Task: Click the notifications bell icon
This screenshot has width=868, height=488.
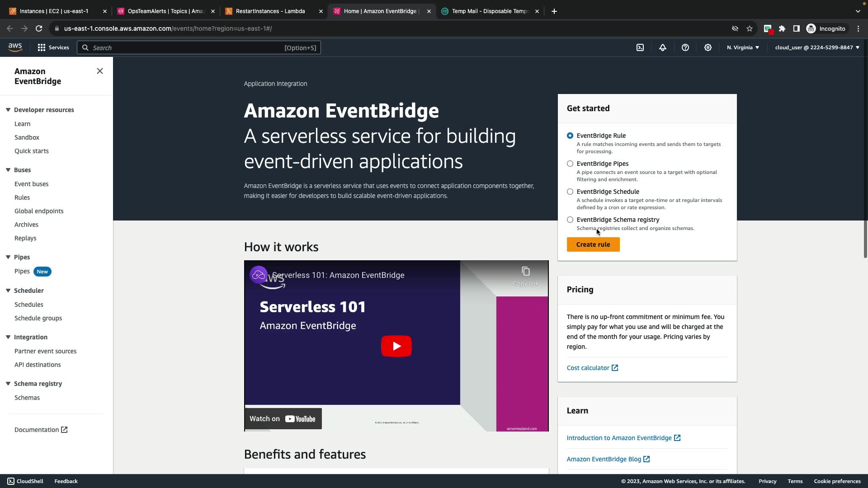Action: (x=663, y=47)
